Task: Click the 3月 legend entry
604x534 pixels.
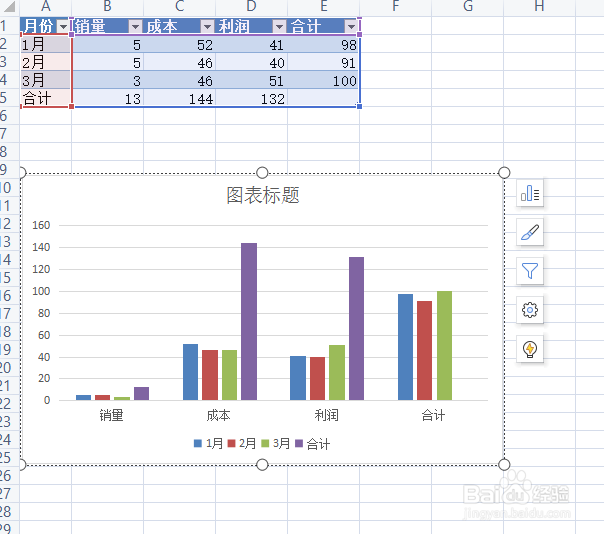Action: (x=275, y=443)
